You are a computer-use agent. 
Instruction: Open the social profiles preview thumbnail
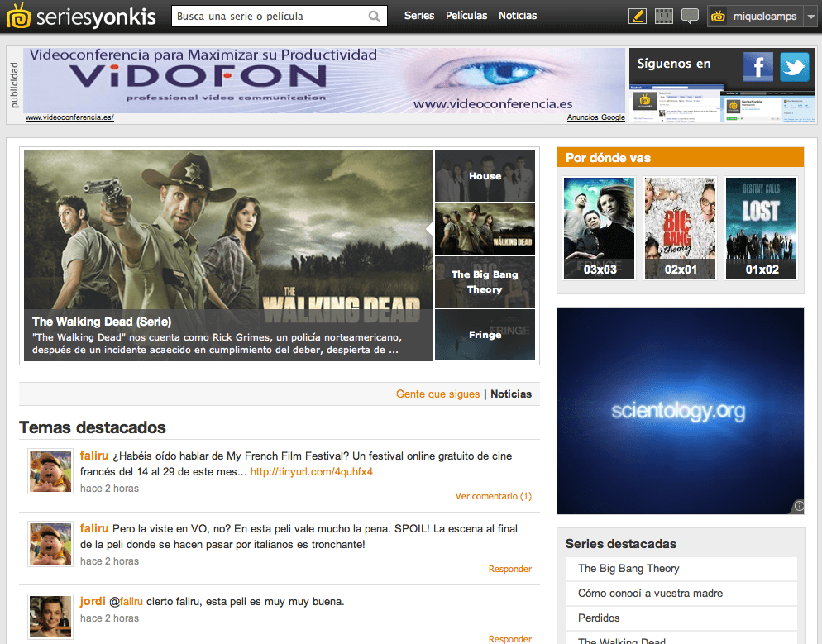[723, 104]
